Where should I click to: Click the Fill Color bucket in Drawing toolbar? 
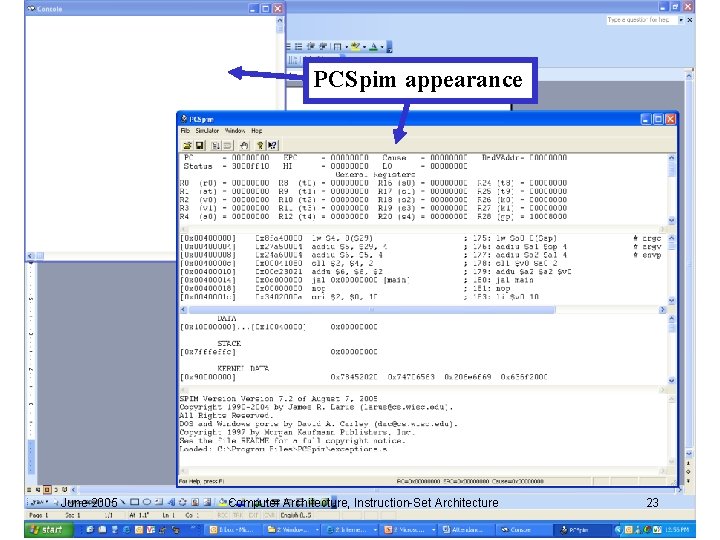tap(223, 502)
